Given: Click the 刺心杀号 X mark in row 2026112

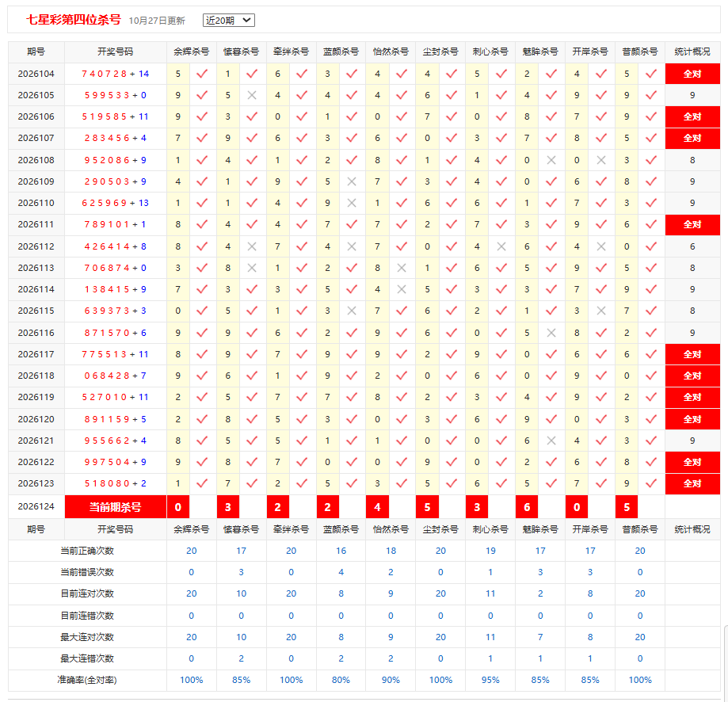Looking at the screenshot, I should [501, 246].
